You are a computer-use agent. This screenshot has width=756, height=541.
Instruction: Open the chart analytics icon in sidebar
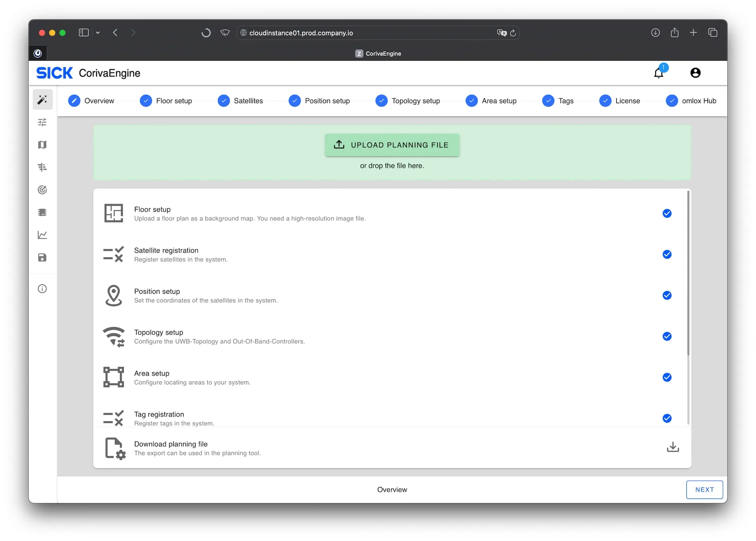pyautogui.click(x=43, y=235)
